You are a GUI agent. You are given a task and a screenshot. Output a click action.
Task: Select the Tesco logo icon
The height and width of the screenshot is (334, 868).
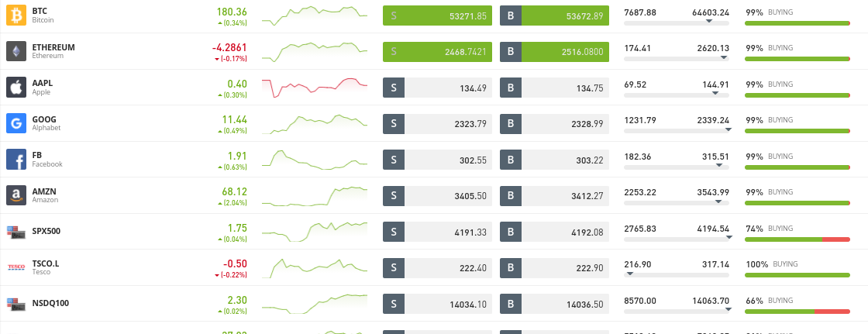point(16,267)
